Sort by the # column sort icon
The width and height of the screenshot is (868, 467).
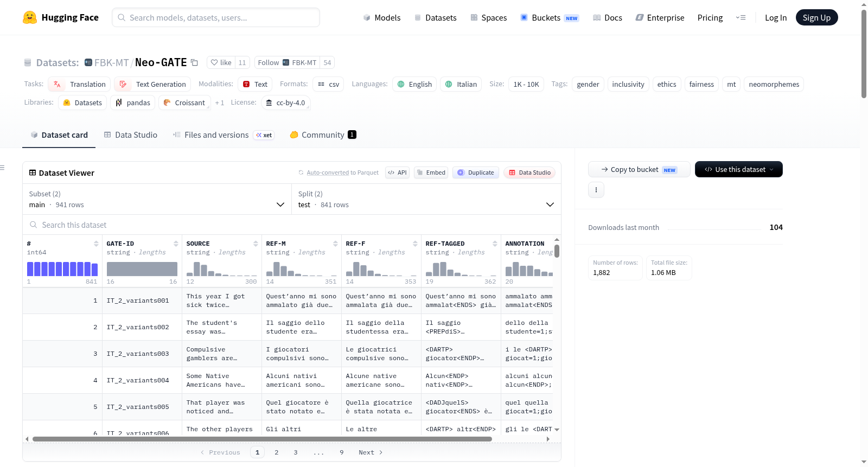point(96,244)
